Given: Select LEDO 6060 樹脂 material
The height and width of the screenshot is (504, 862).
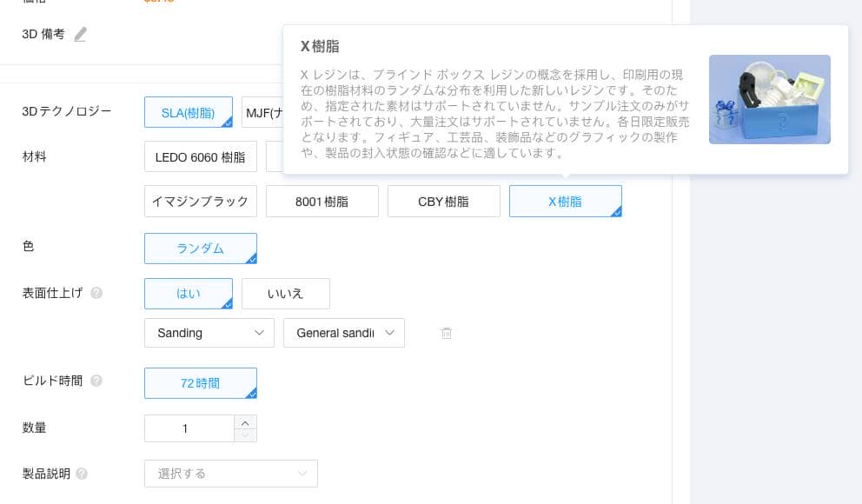Looking at the screenshot, I should pyautogui.click(x=201, y=157).
